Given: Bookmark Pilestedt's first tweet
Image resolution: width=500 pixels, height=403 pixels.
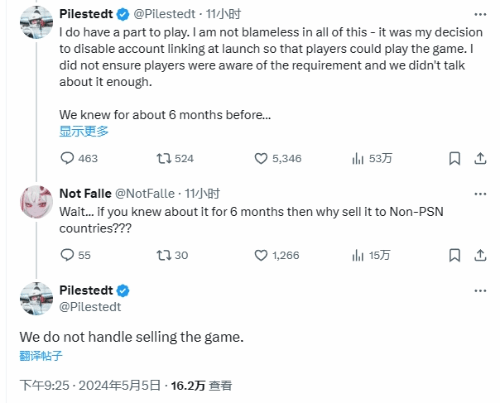Looking at the screenshot, I should pos(455,158).
